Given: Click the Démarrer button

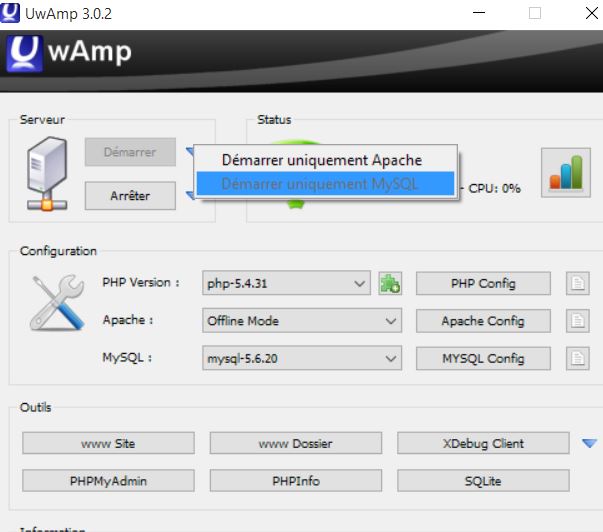Looking at the screenshot, I should pyautogui.click(x=130, y=152).
